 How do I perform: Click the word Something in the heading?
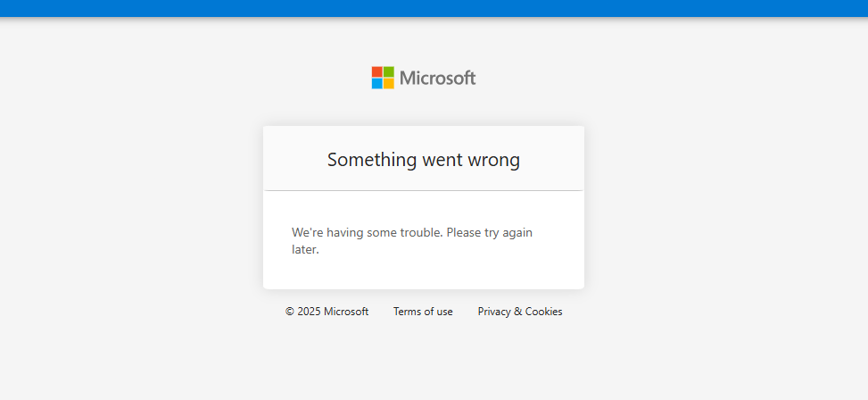pyautogui.click(x=372, y=160)
